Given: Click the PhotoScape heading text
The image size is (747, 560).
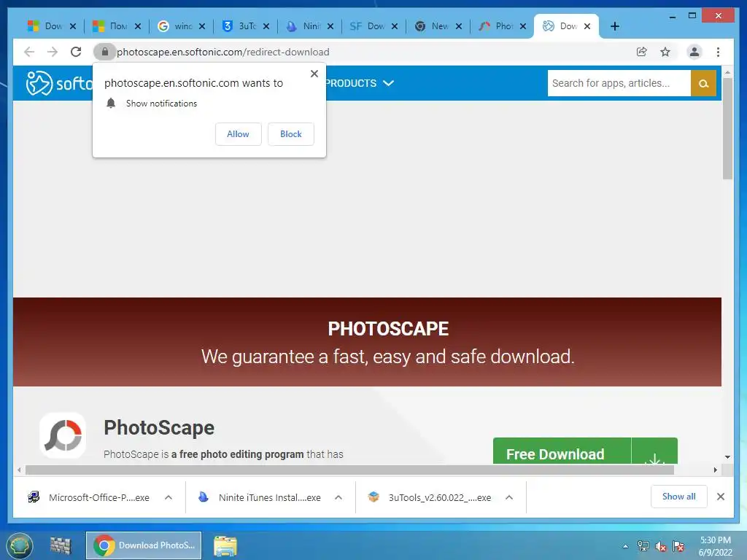Looking at the screenshot, I should point(159,427).
